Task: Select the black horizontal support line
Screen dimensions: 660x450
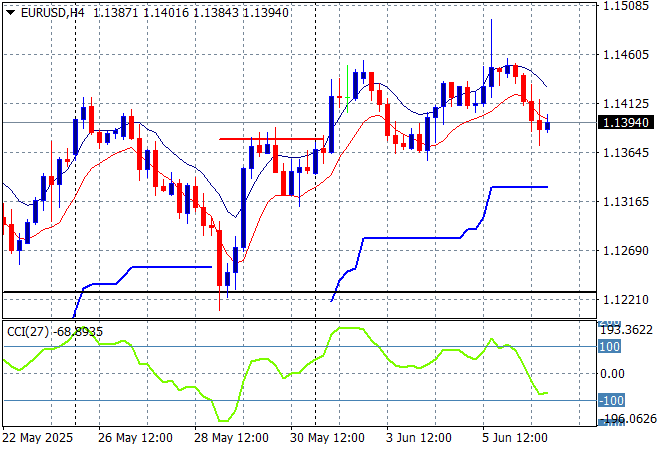Action: [x=299, y=292]
